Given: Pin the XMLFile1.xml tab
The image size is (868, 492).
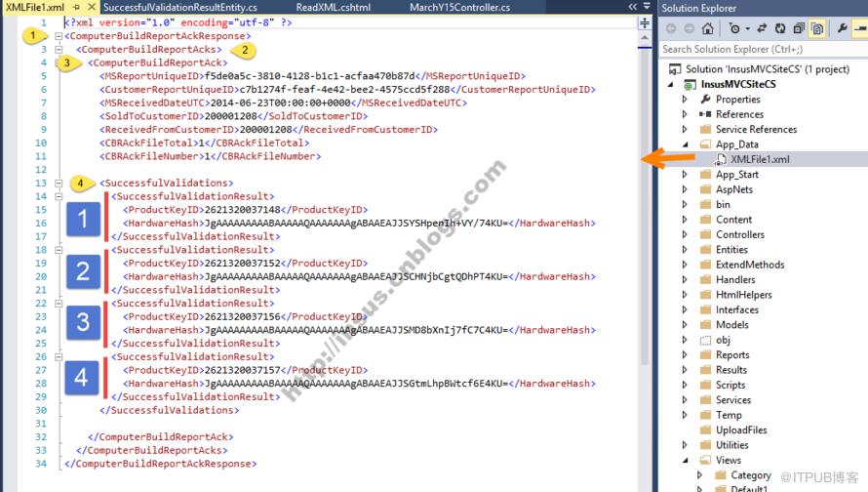Looking at the screenshot, I should 76,7.
